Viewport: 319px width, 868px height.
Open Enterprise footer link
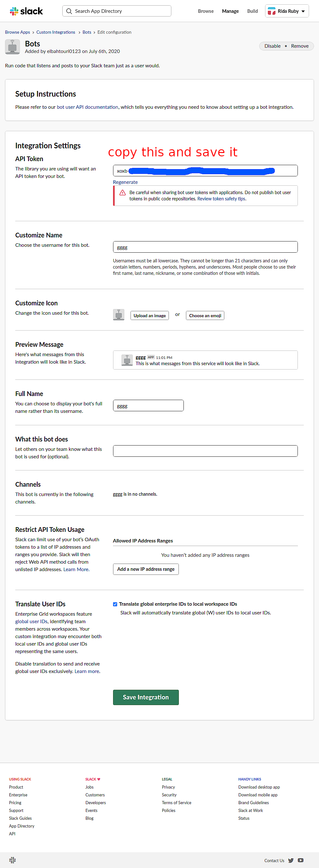click(x=18, y=795)
